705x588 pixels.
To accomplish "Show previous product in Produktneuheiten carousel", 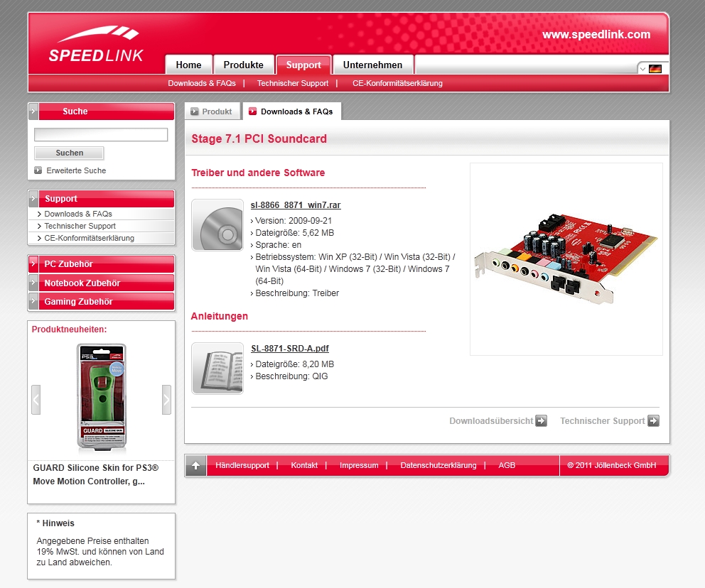I will pyautogui.click(x=36, y=399).
